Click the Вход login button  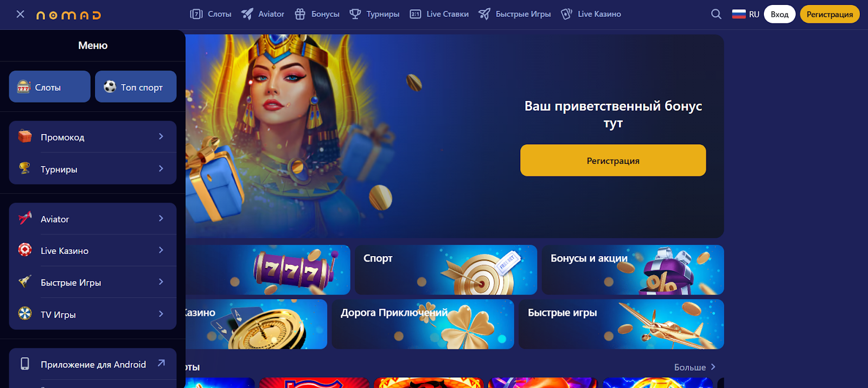coord(780,14)
